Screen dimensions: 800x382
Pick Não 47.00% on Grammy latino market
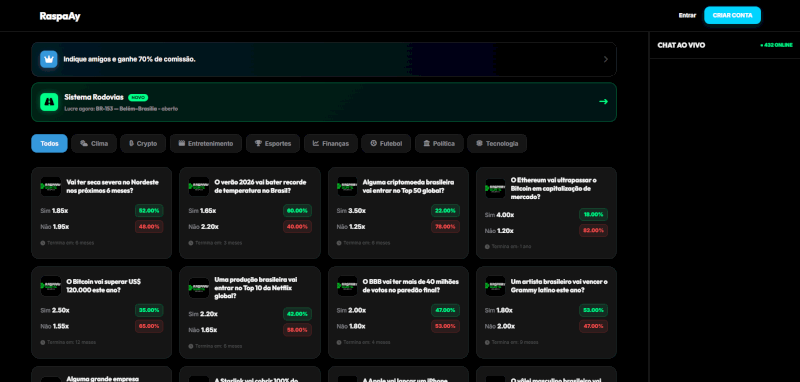593,326
